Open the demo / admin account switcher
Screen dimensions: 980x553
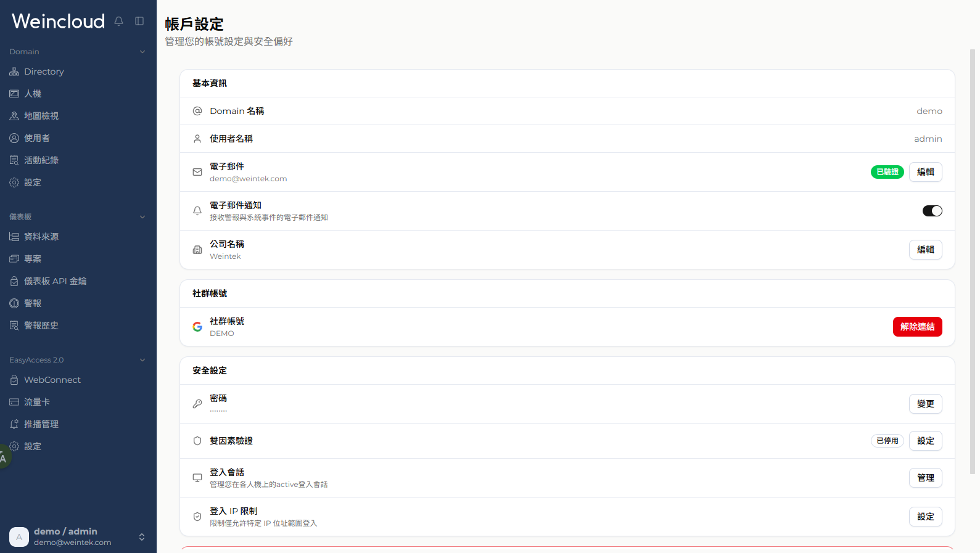pos(78,536)
